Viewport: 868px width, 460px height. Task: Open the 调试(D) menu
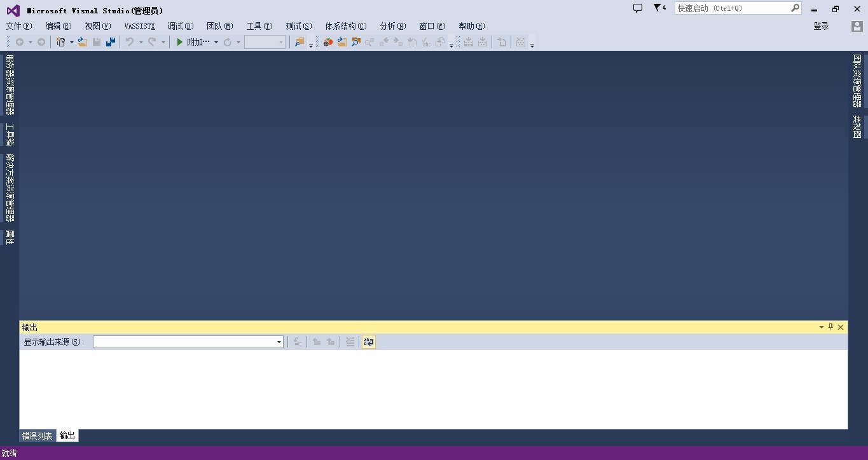coord(181,26)
